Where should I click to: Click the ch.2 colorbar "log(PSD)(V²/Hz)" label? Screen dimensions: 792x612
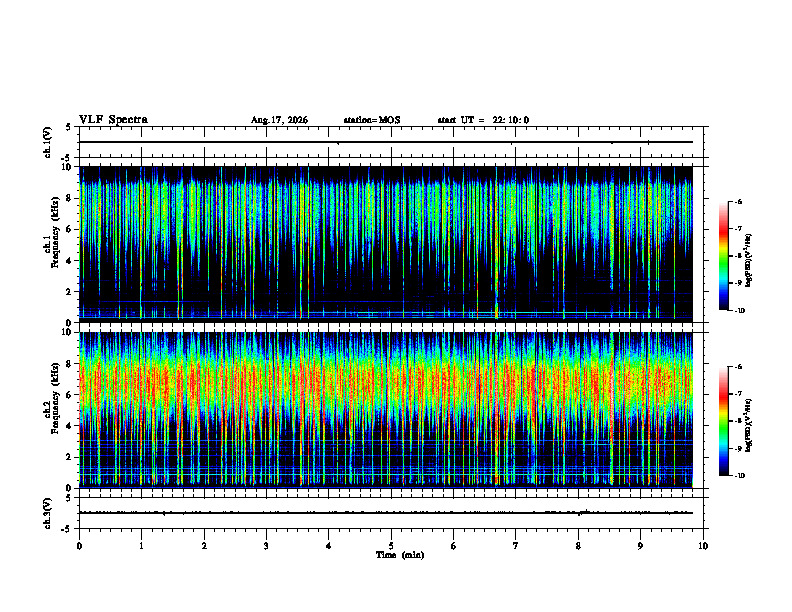click(748, 426)
